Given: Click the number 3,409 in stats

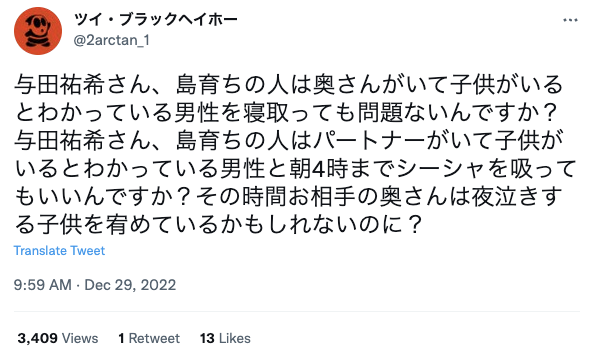Looking at the screenshot, I should point(38,338).
